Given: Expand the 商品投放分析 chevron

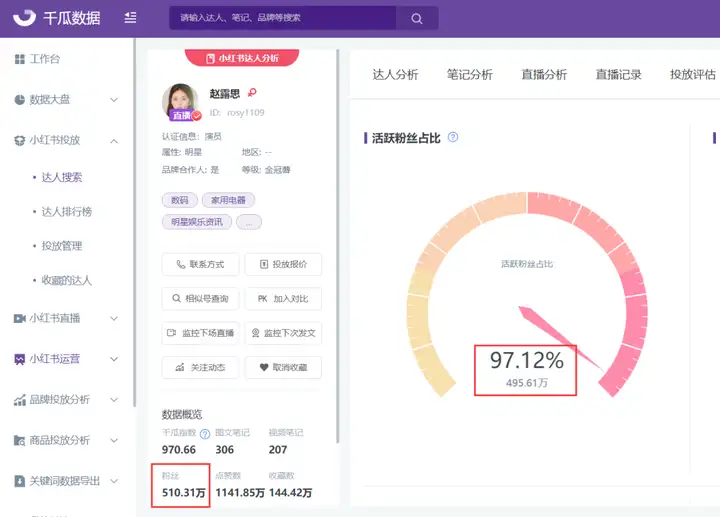Looking at the screenshot, I should (x=114, y=440).
